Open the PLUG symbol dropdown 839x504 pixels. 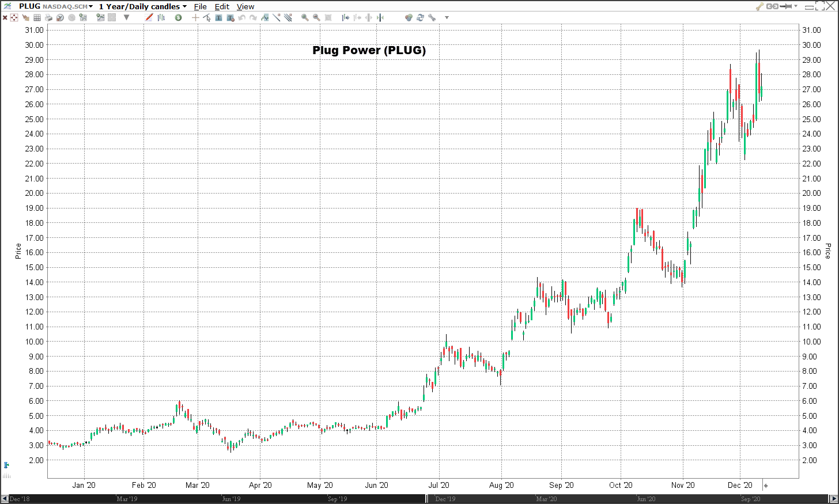(90, 7)
